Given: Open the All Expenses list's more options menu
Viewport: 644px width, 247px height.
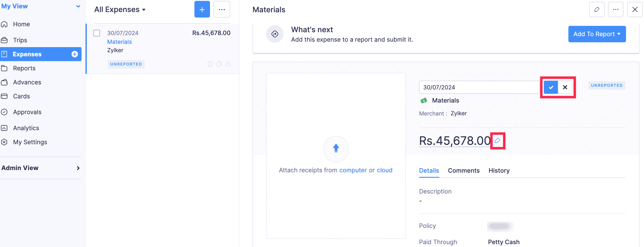Looking at the screenshot, I should tap(222, 9).
